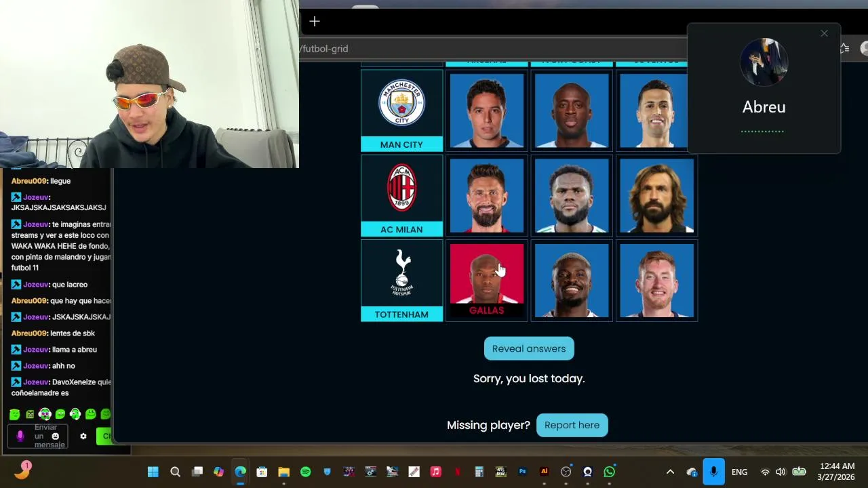
Task: Open the clock showing 12:44 AM
Action: (x=837, y=472)
